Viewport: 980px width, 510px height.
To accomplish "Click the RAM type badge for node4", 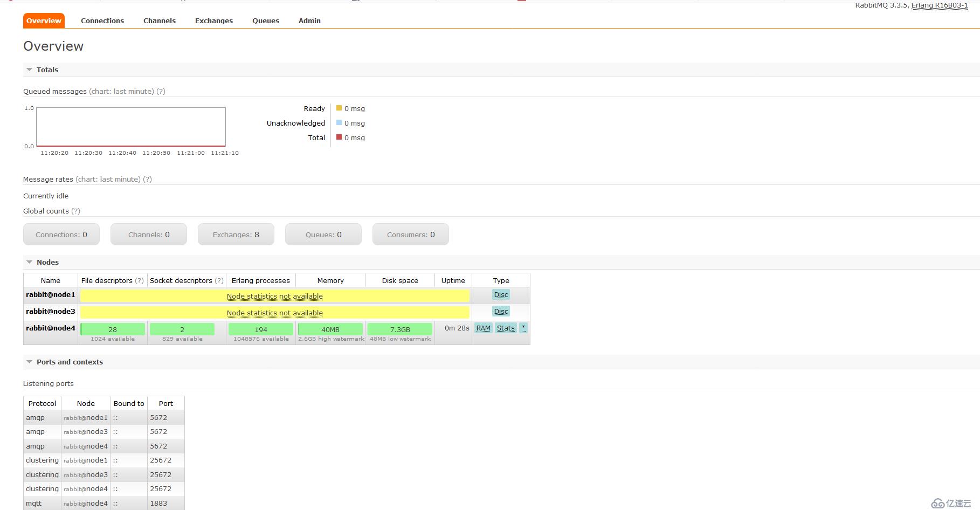I will [484, 328].
